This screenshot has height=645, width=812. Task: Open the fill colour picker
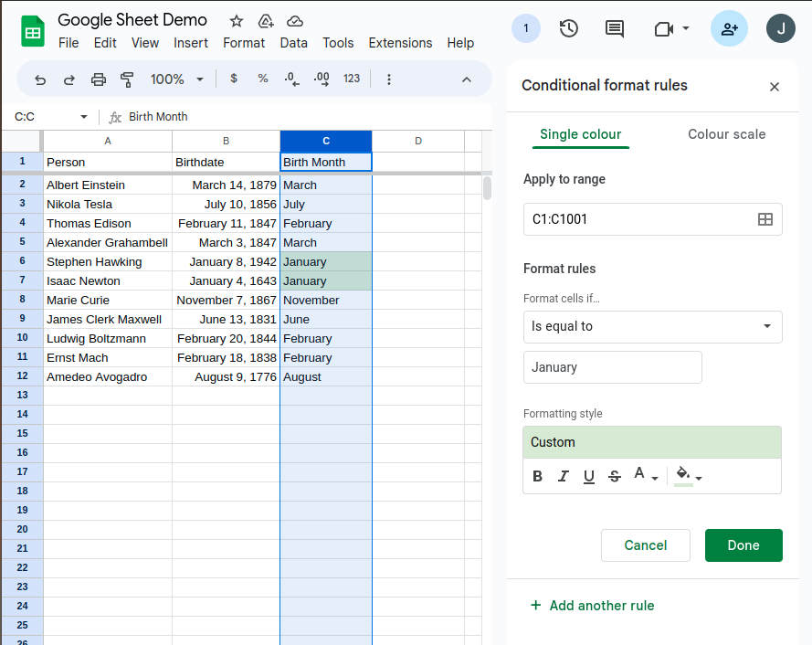coord(688,476)
